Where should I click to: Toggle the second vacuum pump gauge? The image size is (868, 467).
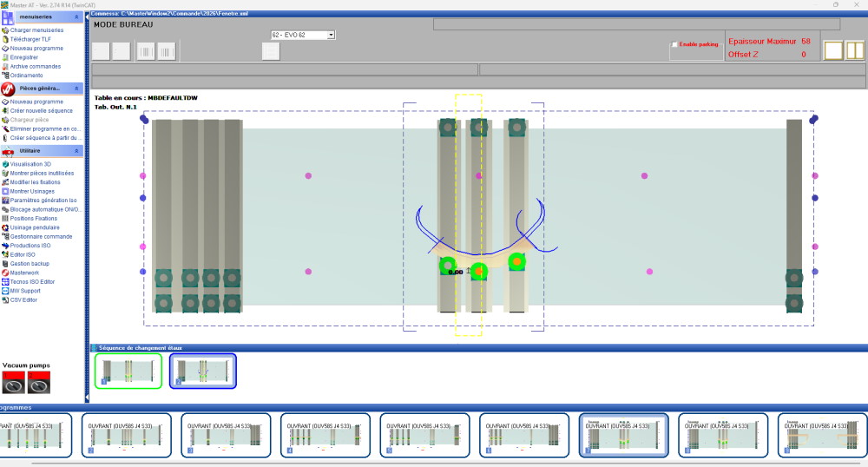click(x=39, y=383)
